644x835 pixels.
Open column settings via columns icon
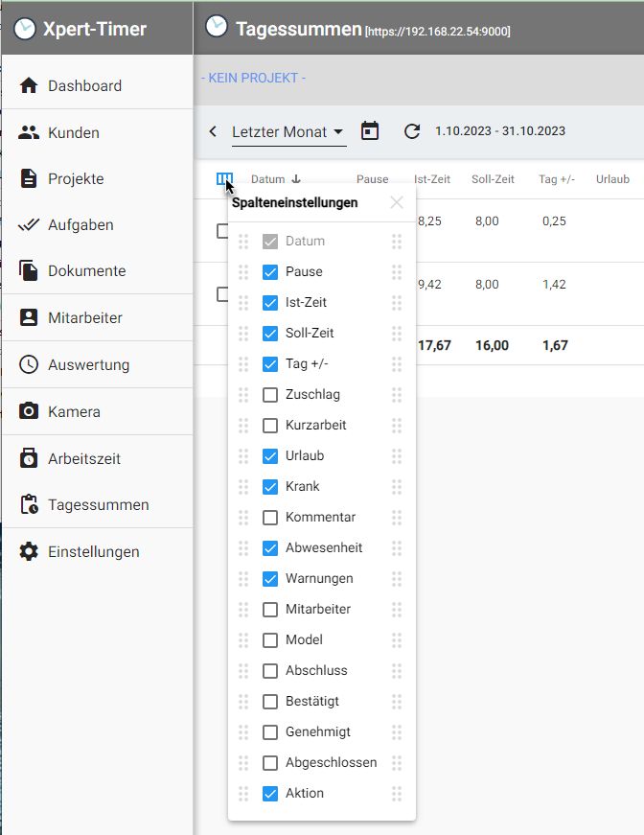[224, 178]
